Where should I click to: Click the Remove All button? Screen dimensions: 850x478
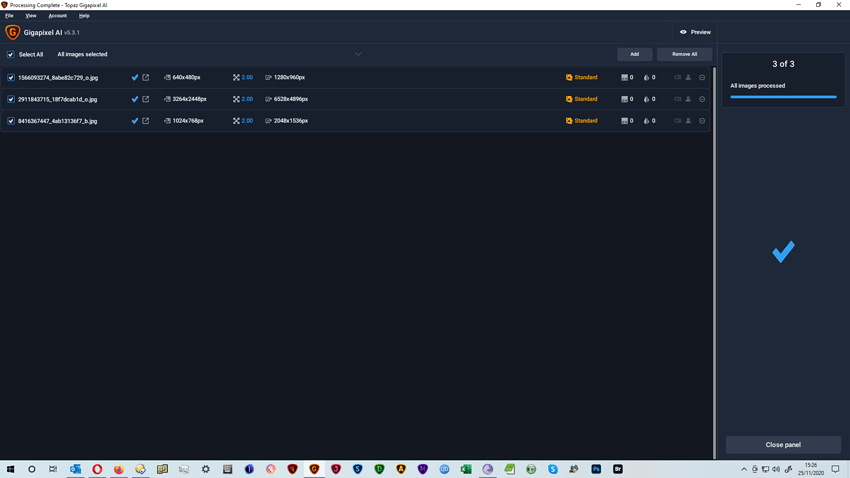[684, 54]
